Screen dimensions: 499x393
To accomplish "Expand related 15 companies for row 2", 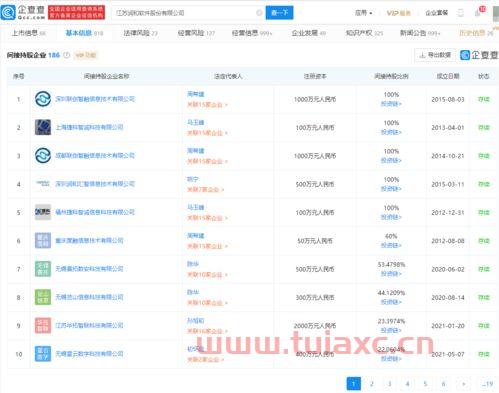I will [x=207, y=133].
